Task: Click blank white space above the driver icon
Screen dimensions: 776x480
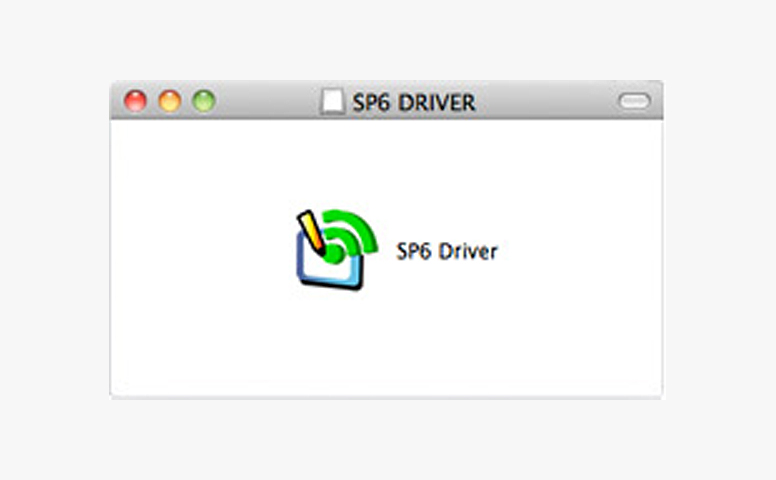Action: tap(335, 160)
